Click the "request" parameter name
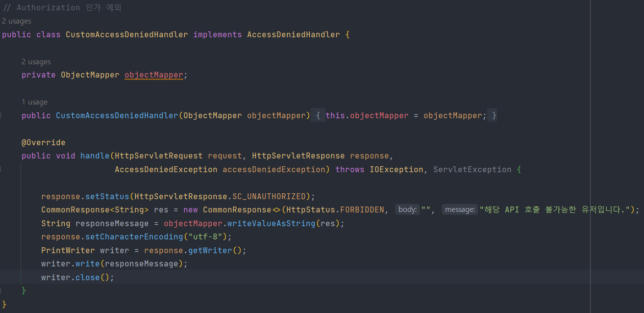Image resolution: width=644 pixels, height=313 pixels. tap(224, 156)
